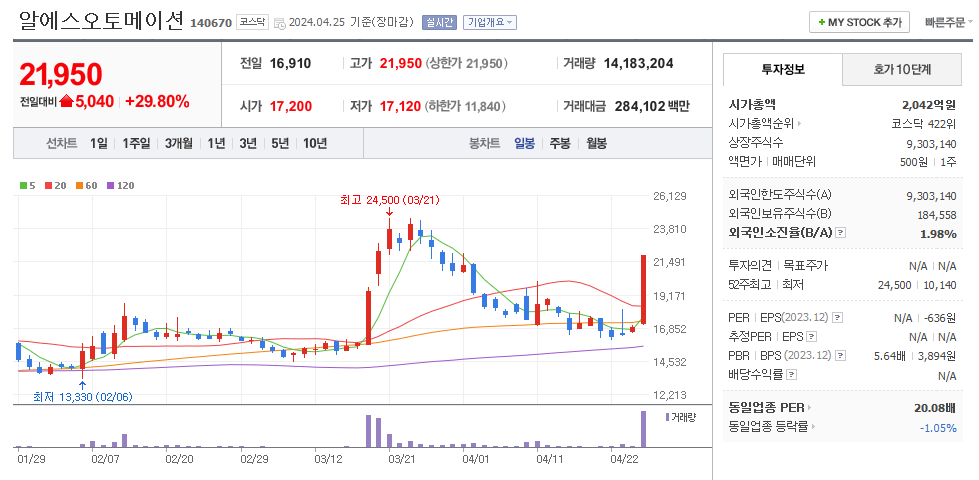Select the 일봉 daily candle chart
Image resolution: width=979 pixels, height=480 pixels.
pyautogui.click(x=524, y=144)
